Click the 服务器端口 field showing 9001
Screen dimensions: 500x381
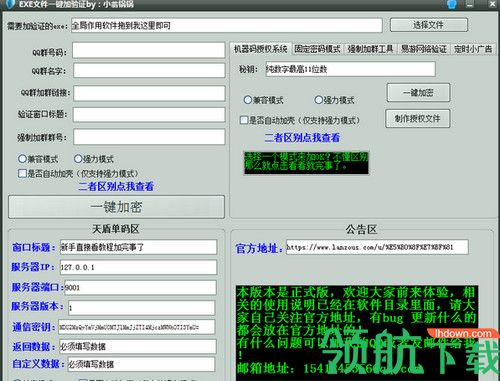click(x=140, y=287)
